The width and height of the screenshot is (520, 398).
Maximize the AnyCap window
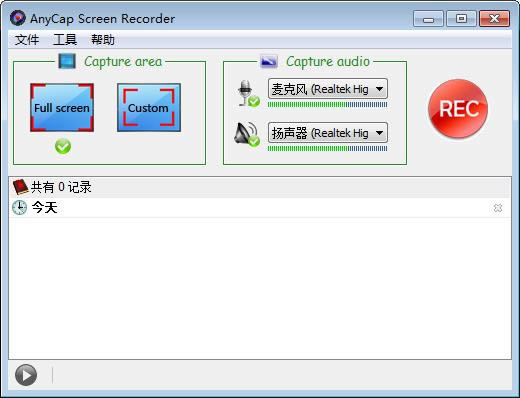point(461,19)
